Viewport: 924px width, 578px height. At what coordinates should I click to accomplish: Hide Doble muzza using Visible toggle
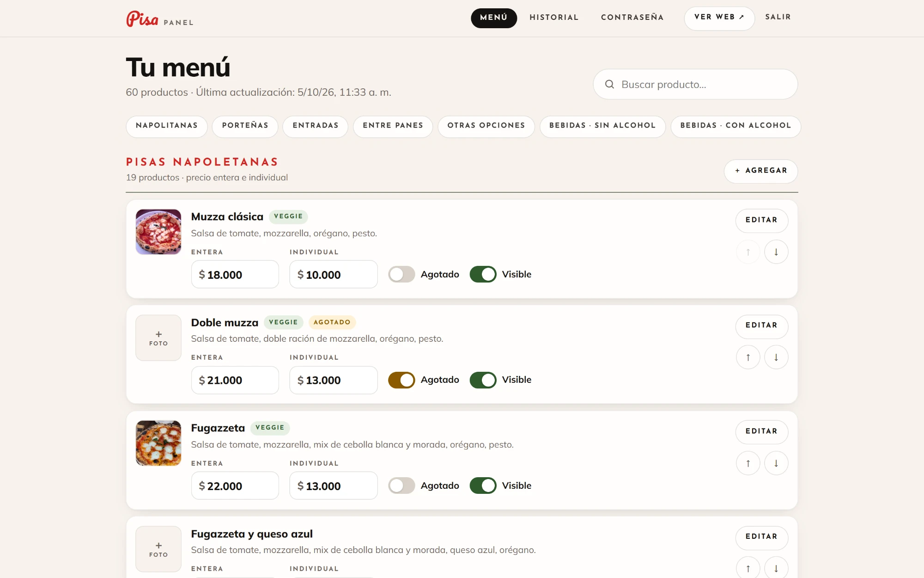point(483,380)
